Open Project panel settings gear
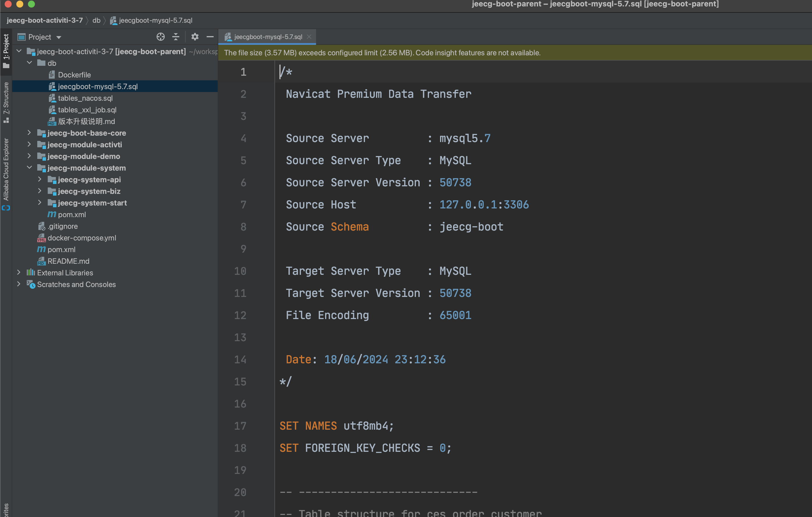The width and height of the screenshot is (812, 517). coord(195,37)
